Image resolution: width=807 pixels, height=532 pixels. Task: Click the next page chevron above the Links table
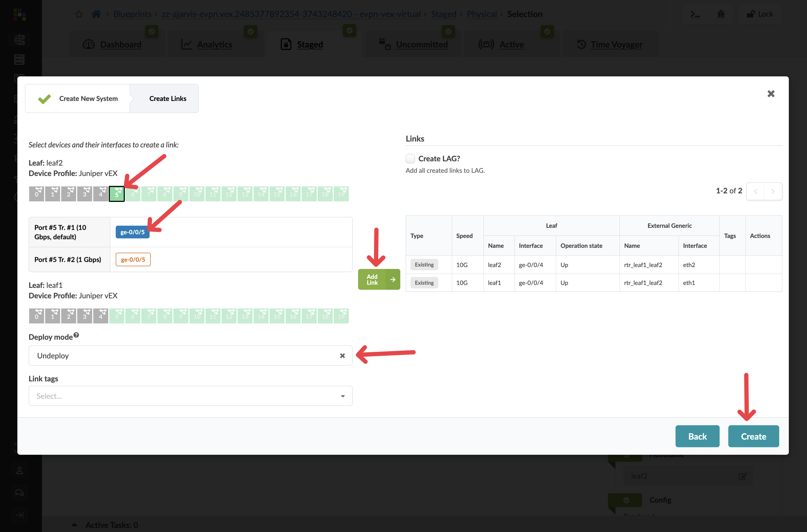pos(773,191)
